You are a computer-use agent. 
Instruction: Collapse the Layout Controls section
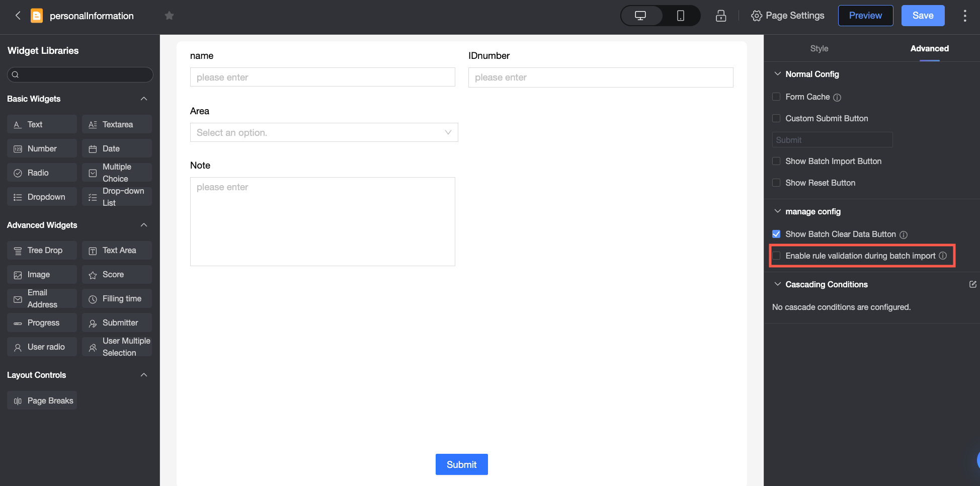[144, 375]
